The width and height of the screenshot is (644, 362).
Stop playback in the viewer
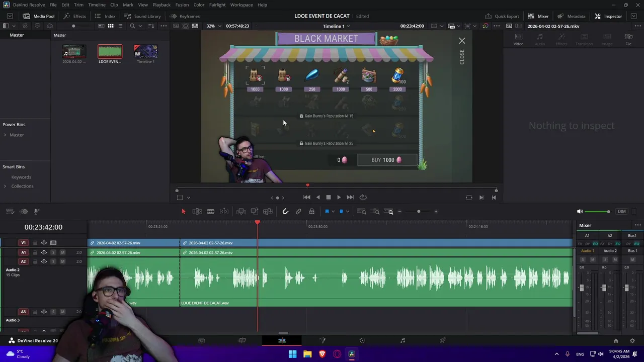point(328,198)
